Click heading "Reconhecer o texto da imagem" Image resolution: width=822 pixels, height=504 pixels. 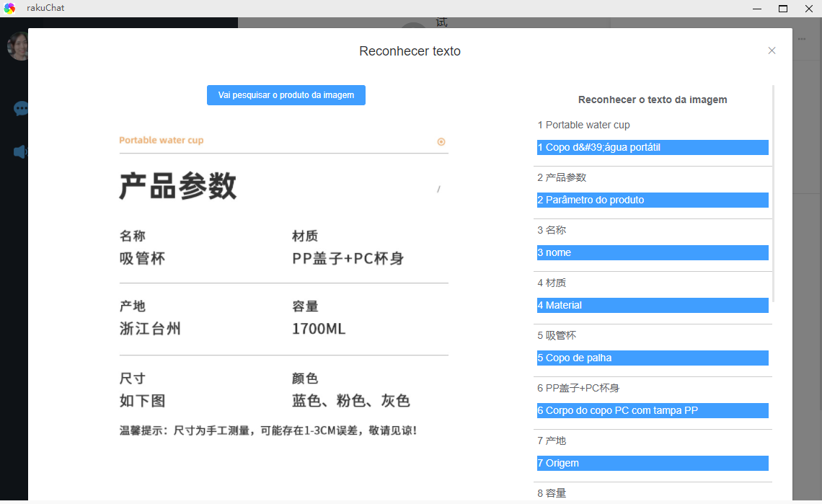point(653,100)
